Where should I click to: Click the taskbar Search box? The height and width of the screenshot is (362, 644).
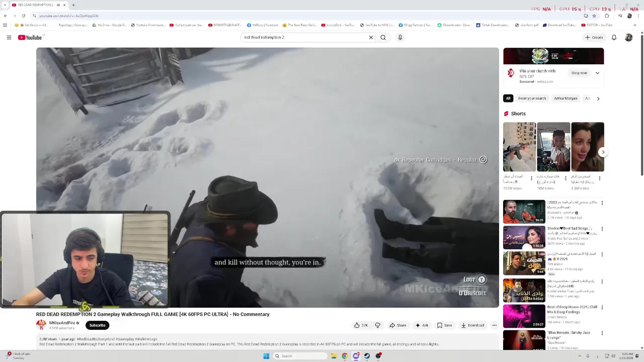[300, 356]
